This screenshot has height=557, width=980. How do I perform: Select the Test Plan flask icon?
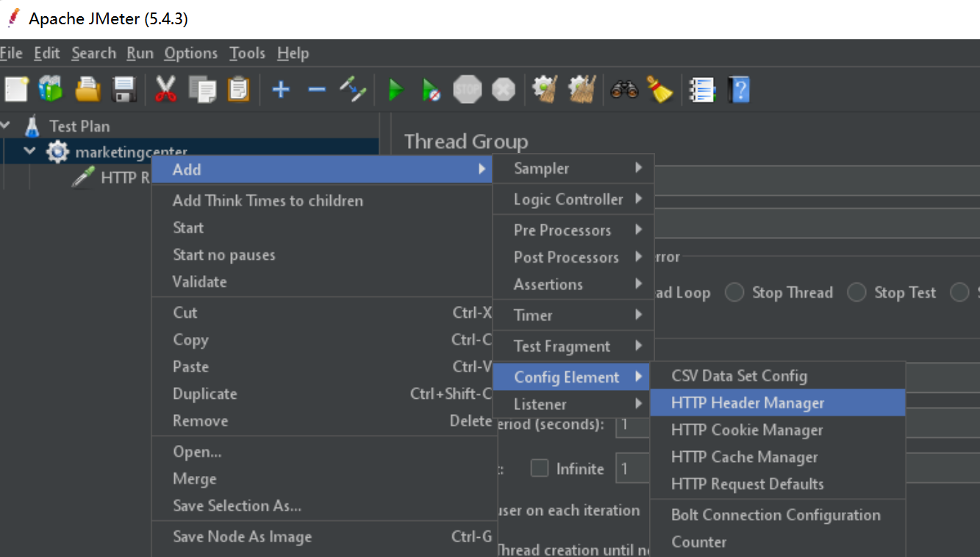click(x=32, y=127)
